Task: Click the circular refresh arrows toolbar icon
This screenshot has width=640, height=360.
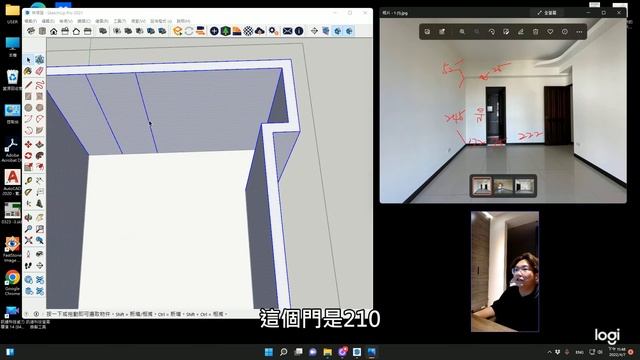Action: [189, 31]
